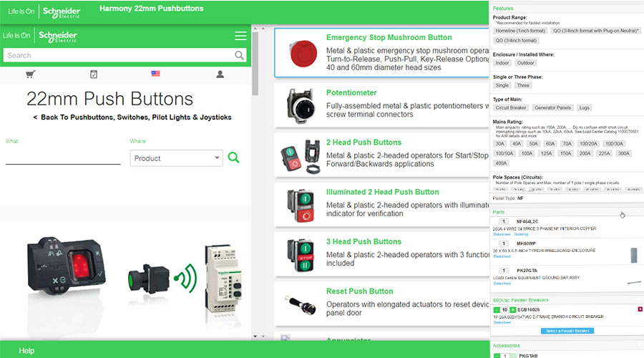The image size is (644, 358).
Task: Open the Product dropdown under Where
Action: tap(177, 158)
